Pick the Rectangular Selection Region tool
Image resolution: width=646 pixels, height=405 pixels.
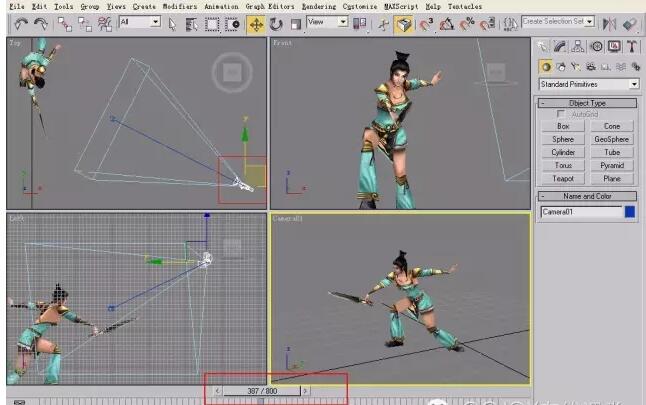[212, 24]
